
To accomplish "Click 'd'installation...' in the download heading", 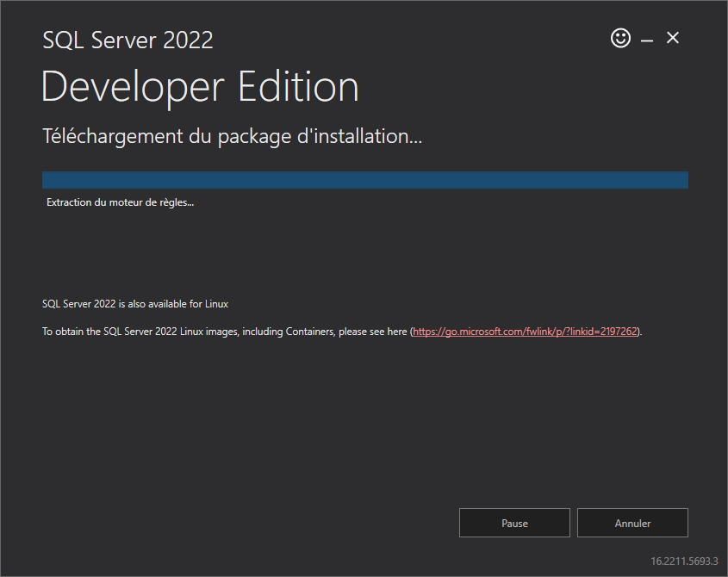I will tap(359, 136).
